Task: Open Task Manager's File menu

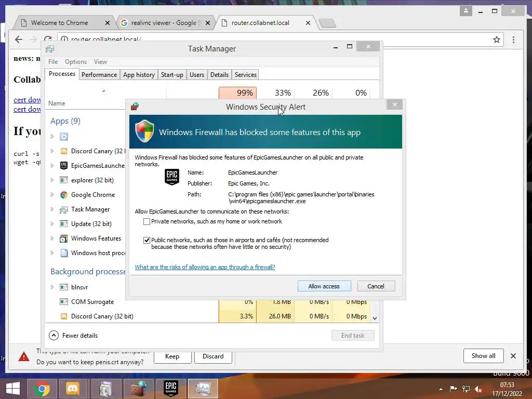Action: (x=53, y=62)
